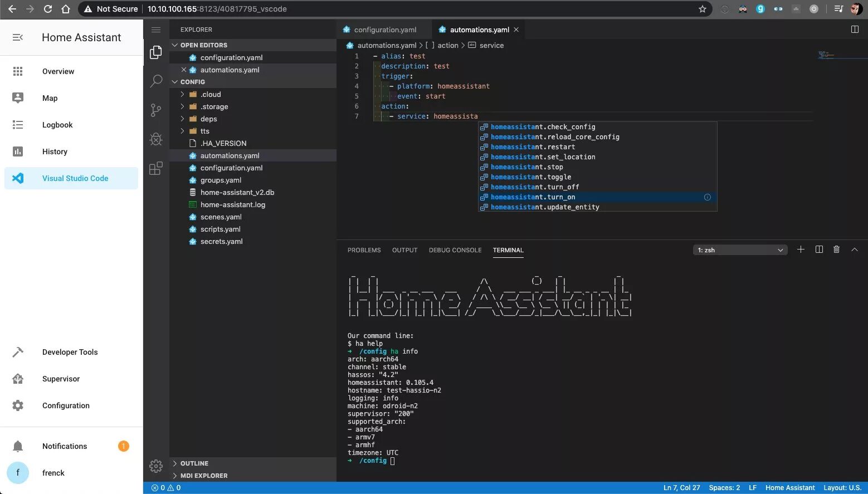Click Ln 7, Col 27 in status bar
Screen dimensions: 868x494
tap(681, 488)
